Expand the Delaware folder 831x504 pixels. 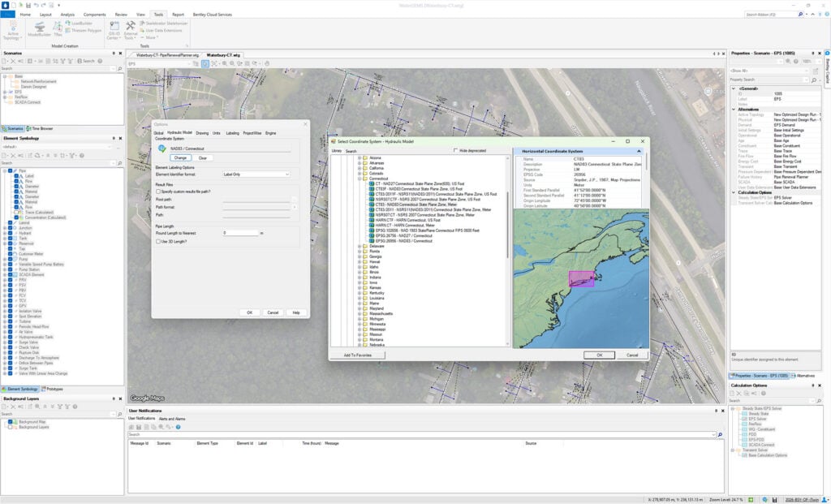click(x=360, y=247)
